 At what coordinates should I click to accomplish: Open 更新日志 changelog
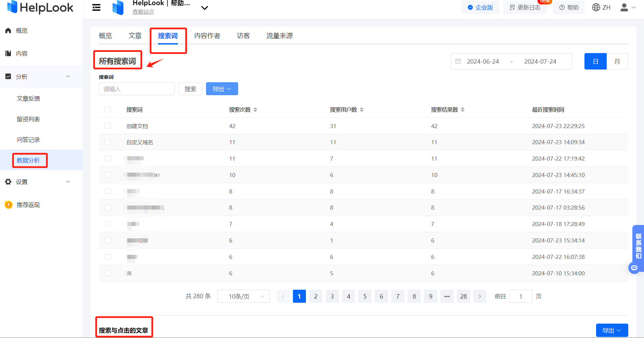[525, 7]
